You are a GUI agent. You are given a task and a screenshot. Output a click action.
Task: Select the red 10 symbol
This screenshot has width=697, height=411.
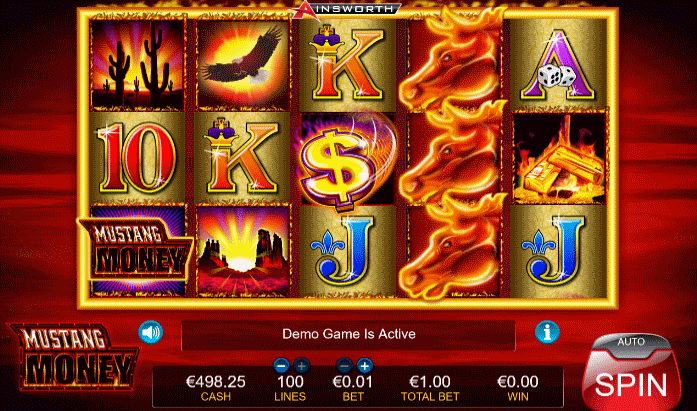(x=137, y=158)
